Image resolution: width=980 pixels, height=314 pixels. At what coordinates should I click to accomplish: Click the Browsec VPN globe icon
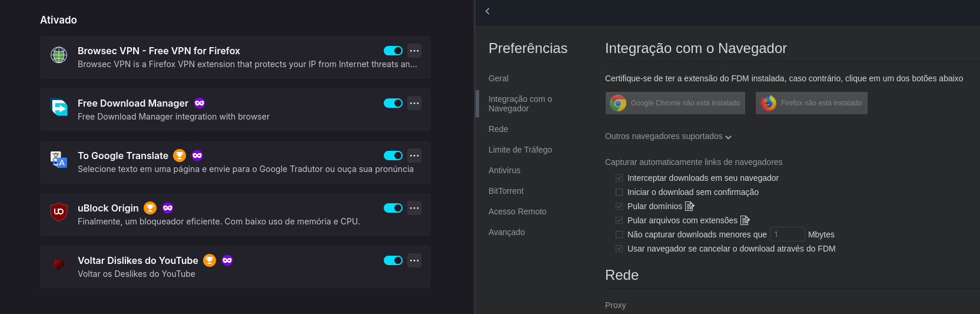(x=59, y=55)
